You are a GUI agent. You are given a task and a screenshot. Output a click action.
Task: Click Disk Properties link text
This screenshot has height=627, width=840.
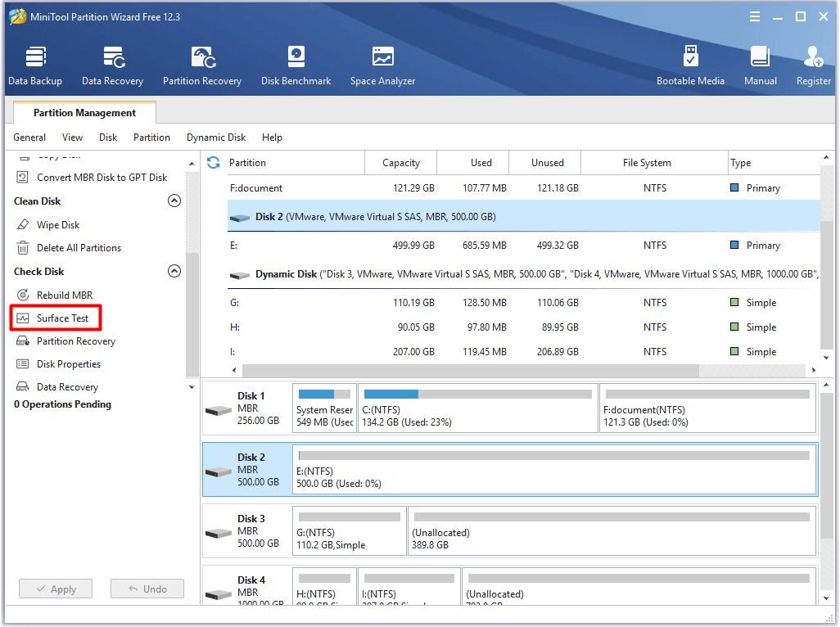click(x=69, y=364)
